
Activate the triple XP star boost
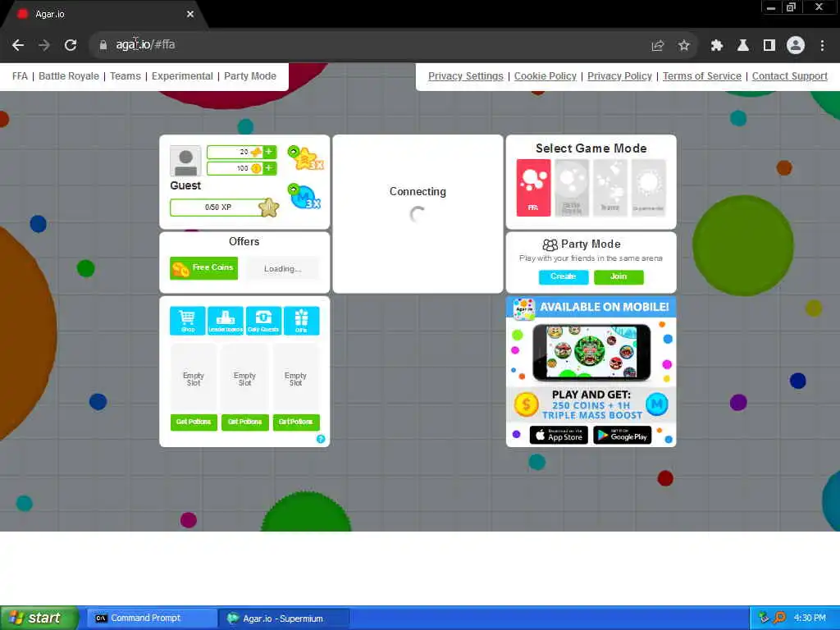pyautogui.click(x=305, y=157)
